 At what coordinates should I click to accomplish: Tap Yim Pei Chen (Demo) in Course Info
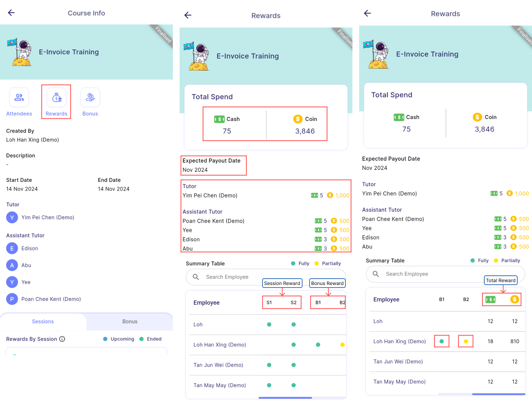tap(48, 217)
